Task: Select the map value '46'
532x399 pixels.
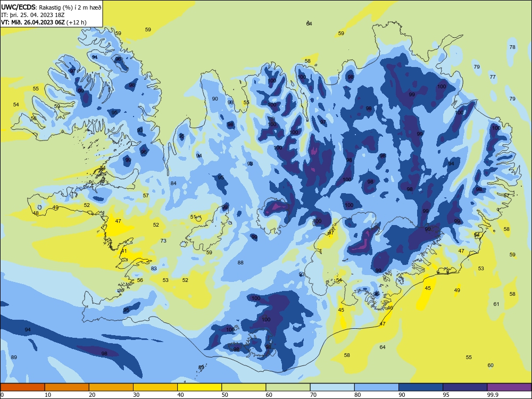Action: pyautogui.click(x=390, y=307)
